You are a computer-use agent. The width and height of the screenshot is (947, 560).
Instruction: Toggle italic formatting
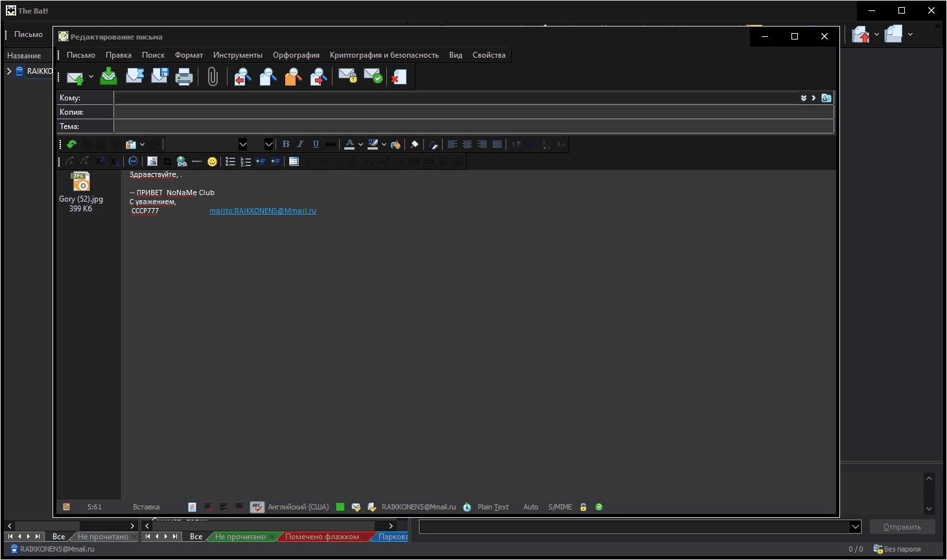[300, 145]
